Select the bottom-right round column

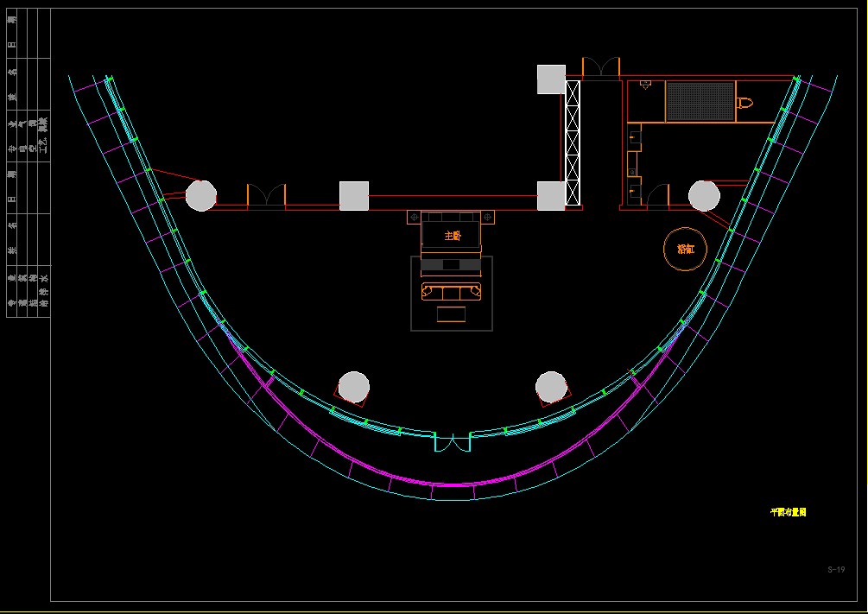point(550,386)
